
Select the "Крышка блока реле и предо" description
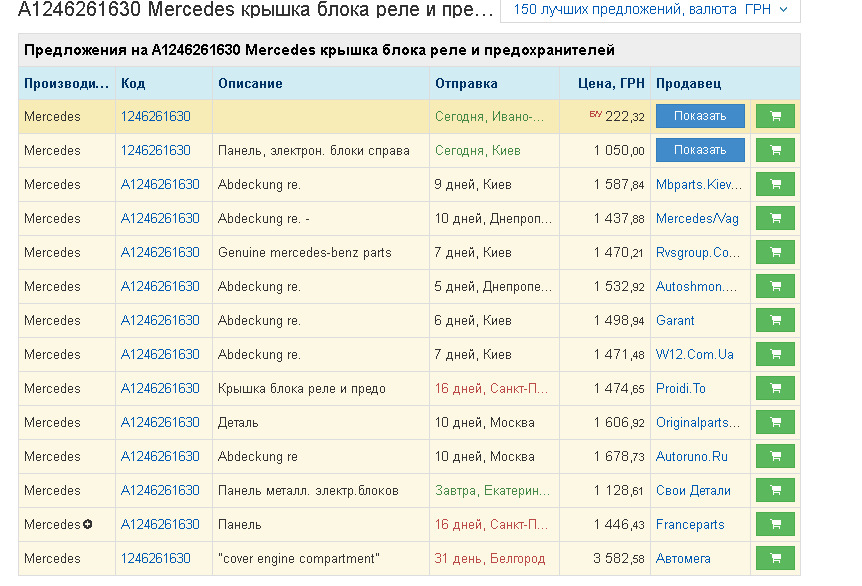302,389
